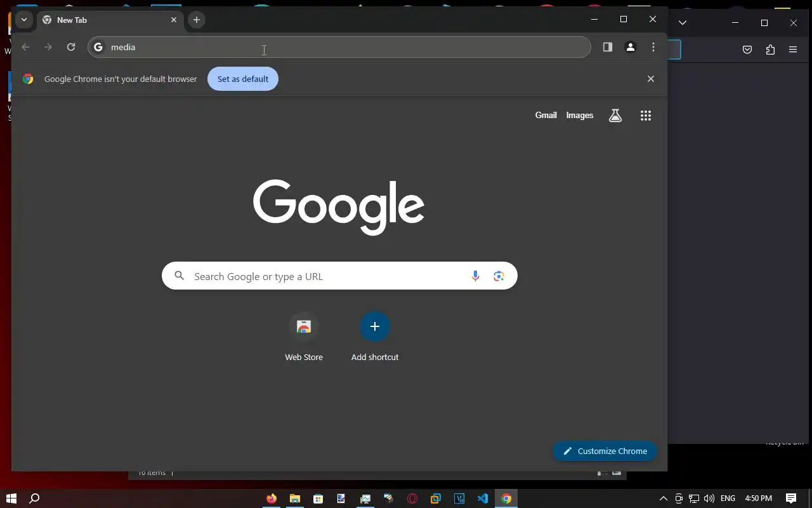This screenshot has height=508, width=812.
Task: Open the Images link
Action: 580,115
